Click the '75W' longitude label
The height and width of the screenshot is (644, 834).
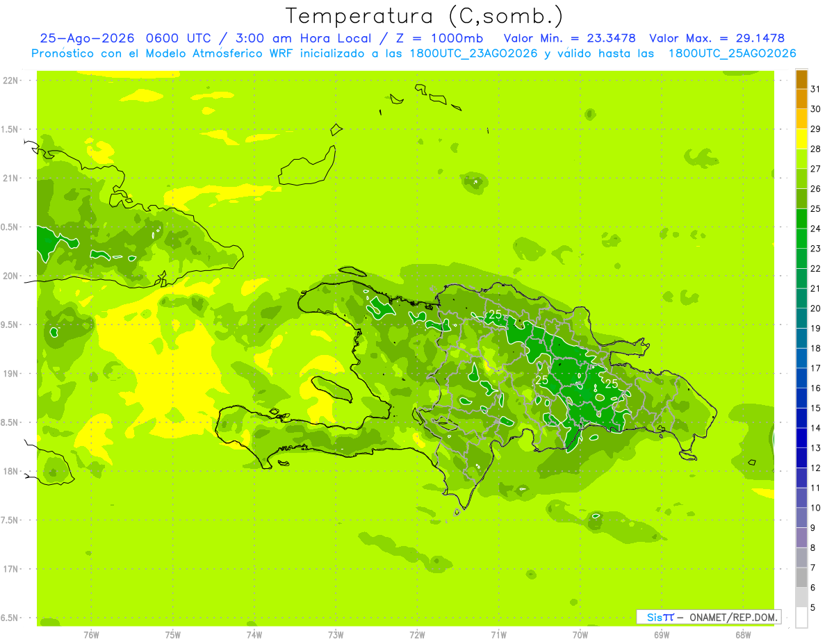pyautogui.click(x=173, y=635)
